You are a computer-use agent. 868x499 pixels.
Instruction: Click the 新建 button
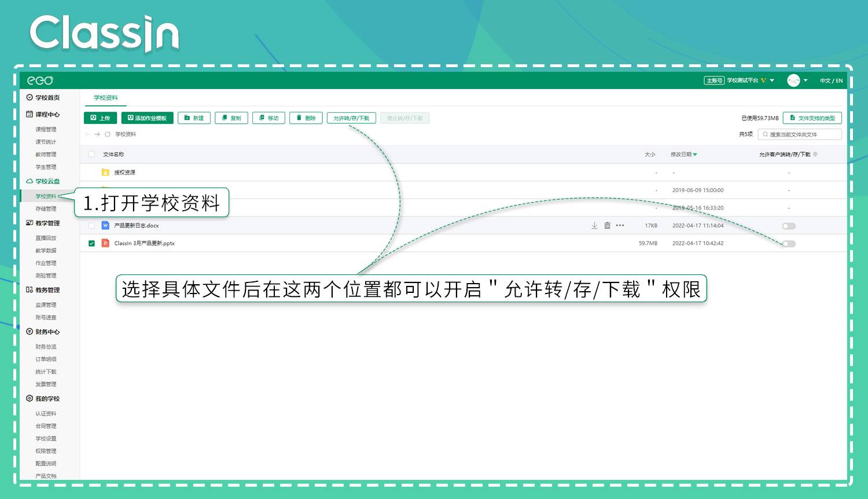[194, 118]
